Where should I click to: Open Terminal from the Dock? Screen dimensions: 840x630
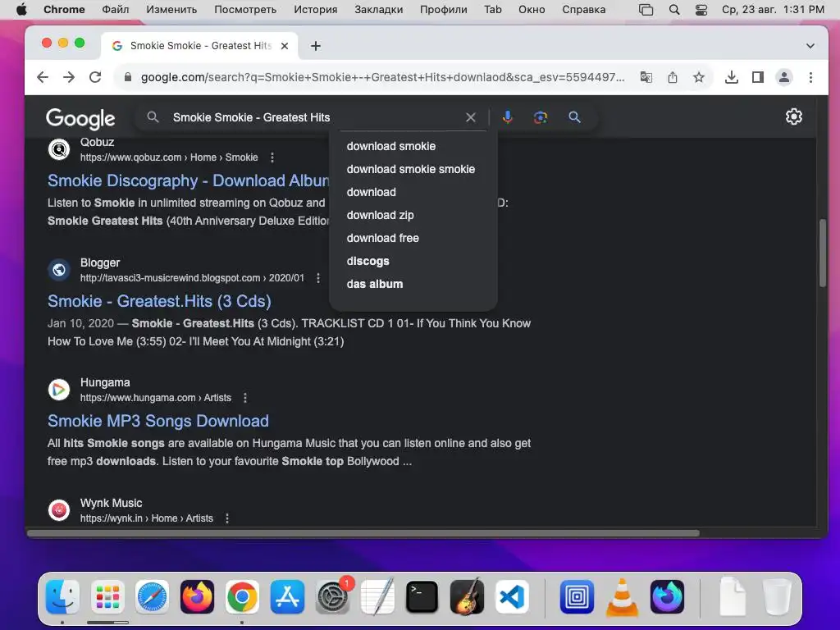pyautogui.click(x=422, y=596)
